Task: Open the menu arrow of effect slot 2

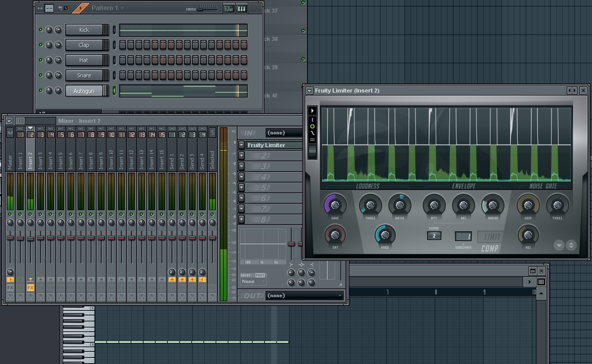Action: coord(242,156)
